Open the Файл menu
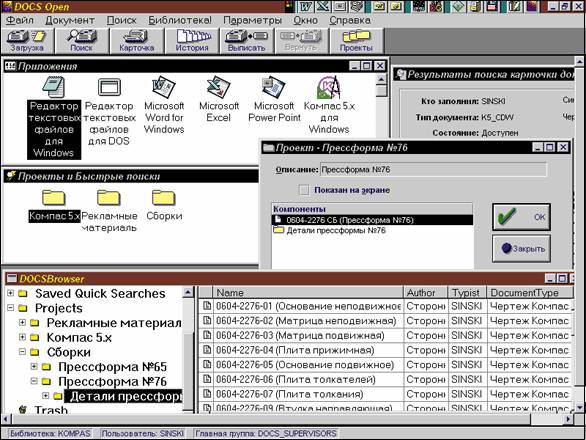The image size is (586, 440). [20, 20]
